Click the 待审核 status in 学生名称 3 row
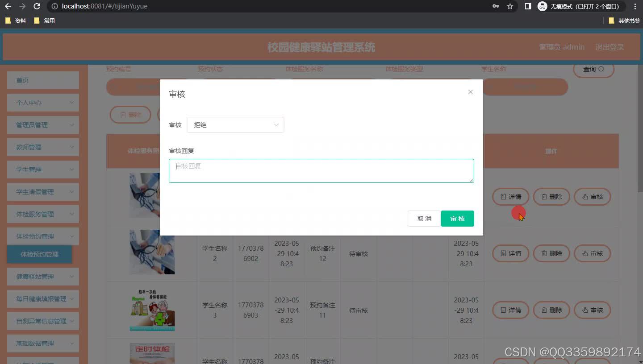643x364 pixels. [x=359, y=310]
